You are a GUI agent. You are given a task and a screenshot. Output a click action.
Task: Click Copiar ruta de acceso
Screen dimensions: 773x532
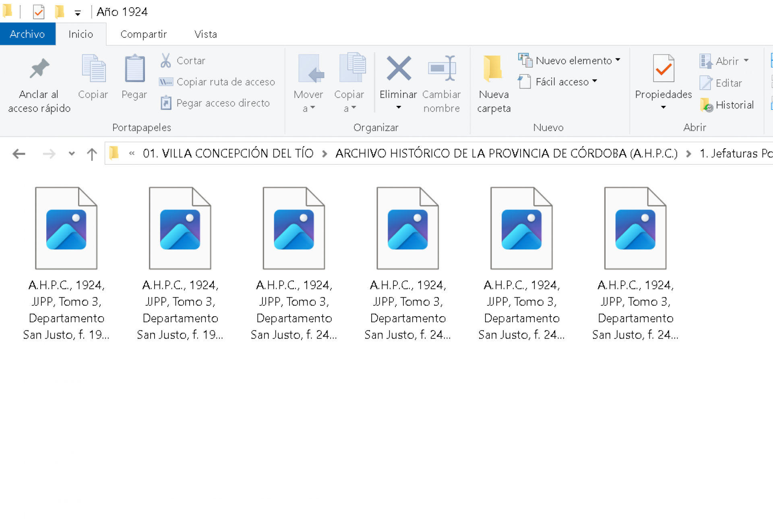(225, 82)
